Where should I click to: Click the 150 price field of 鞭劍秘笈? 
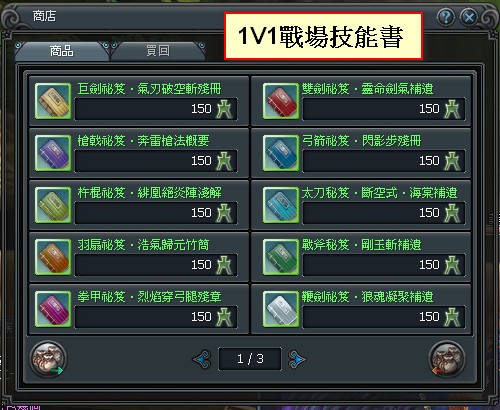click(384, 316)
